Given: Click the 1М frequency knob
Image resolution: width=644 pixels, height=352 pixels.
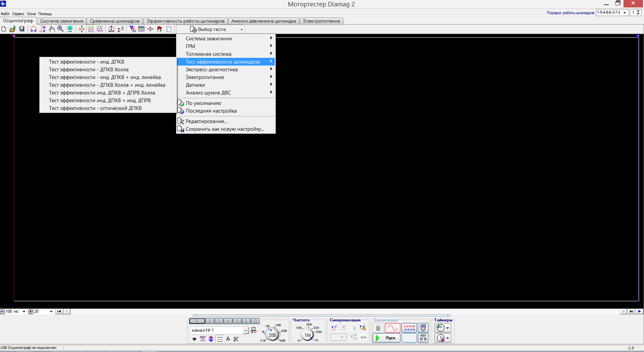Looking at the screenshot, I should pos(307,335).
